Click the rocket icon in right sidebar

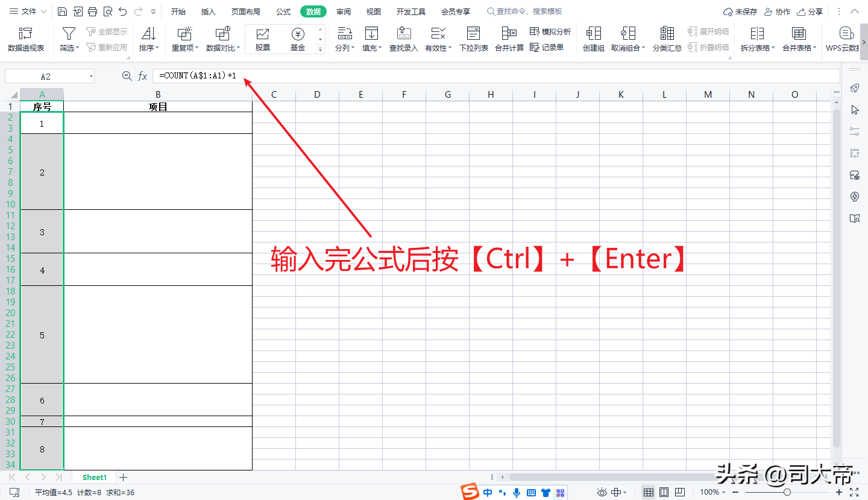[854, 88]
